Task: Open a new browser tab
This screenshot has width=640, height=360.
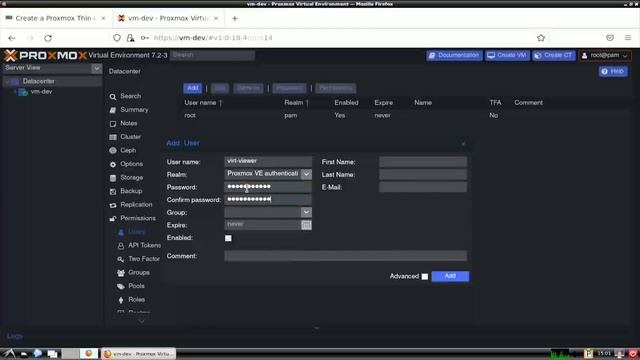Action: point(235,18)
